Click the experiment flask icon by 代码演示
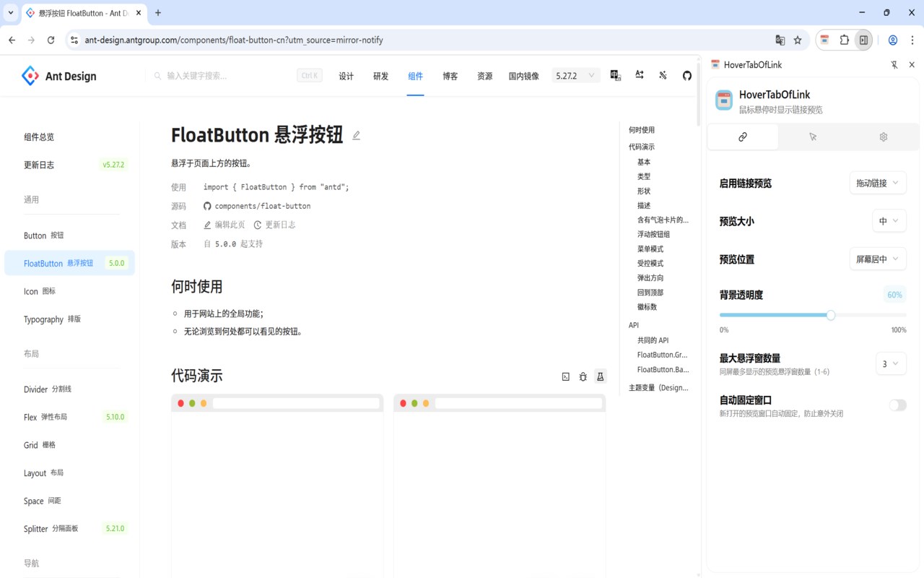This screenshot has width=924, height=578. pos(600,376)
